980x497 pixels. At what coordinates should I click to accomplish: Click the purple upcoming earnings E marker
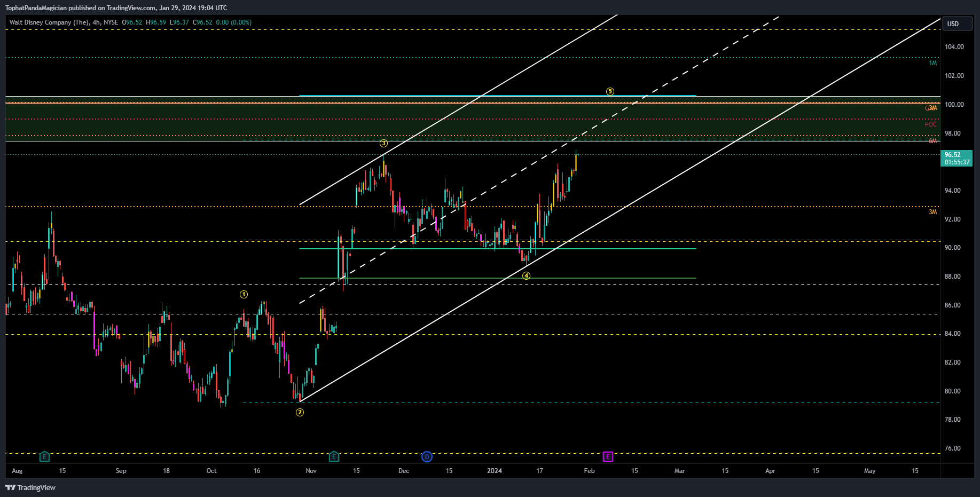[x=608, y=456]
